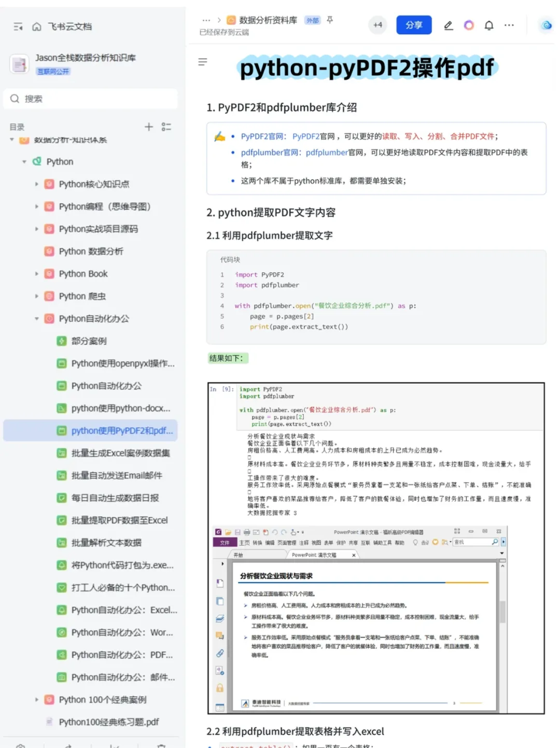Collapse the Python parent node
The height and width of the screenshot is (748, 560).
point(24,162)
